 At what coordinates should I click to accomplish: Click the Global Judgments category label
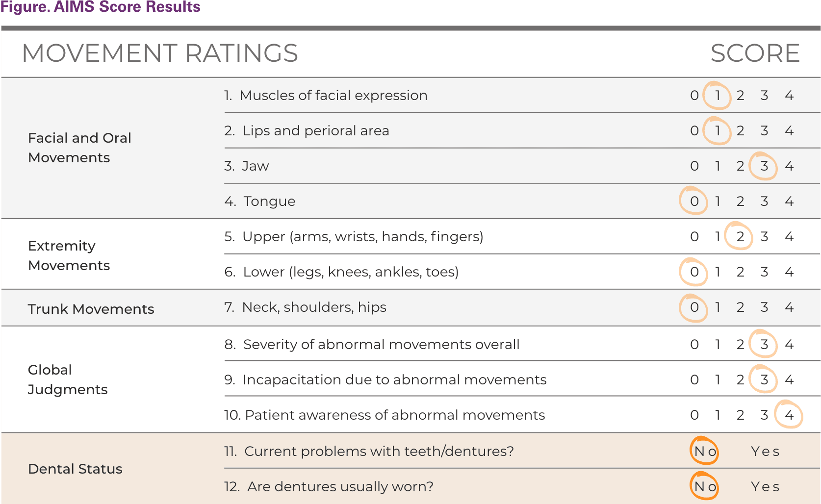coord(68,379)
